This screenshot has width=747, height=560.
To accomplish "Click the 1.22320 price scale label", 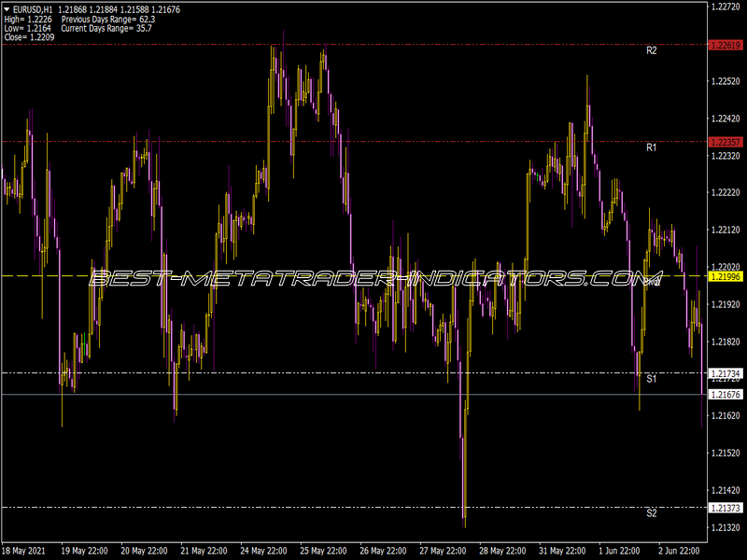I will point(726,156).
